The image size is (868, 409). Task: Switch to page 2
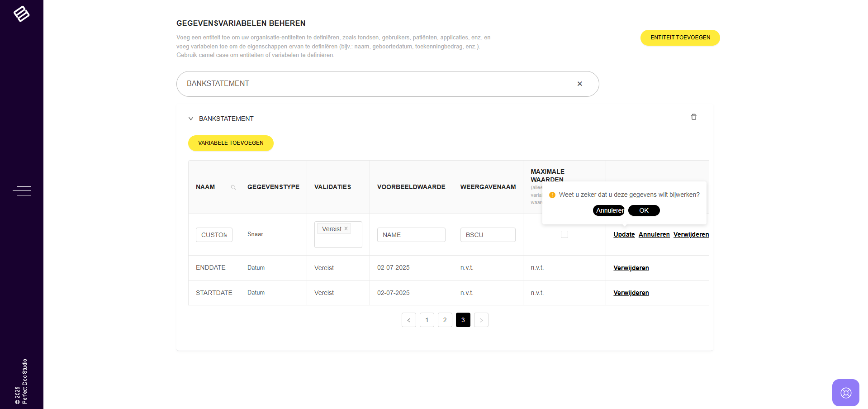445,320
